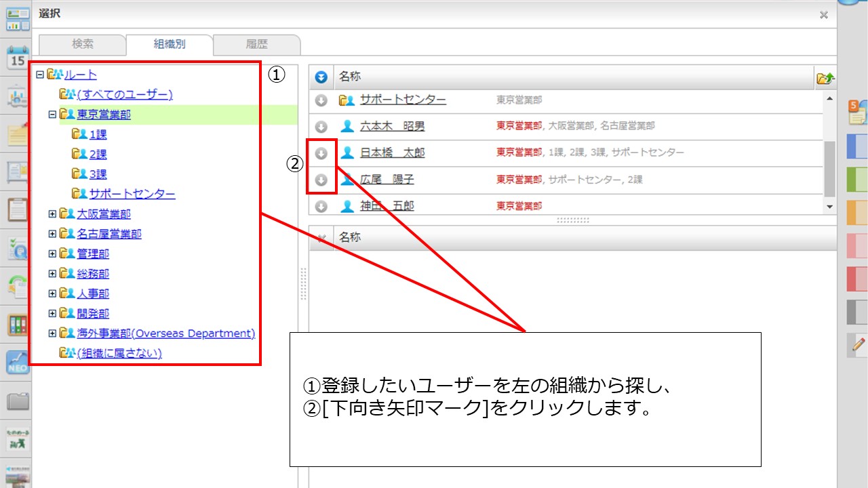The image size is (868, 488).
Task: Select 人事部 in the tree
Action: click(x=93, y=293)
